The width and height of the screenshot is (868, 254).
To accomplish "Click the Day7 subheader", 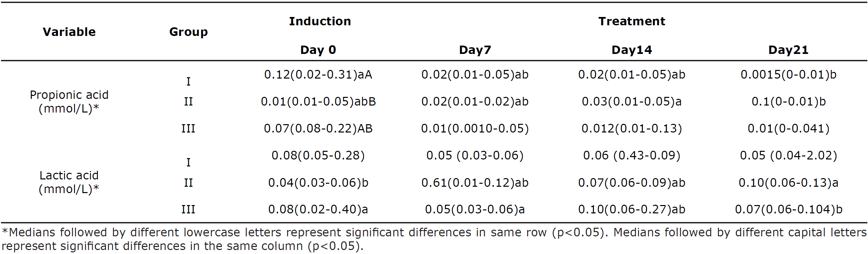I will tap(475, 50).
